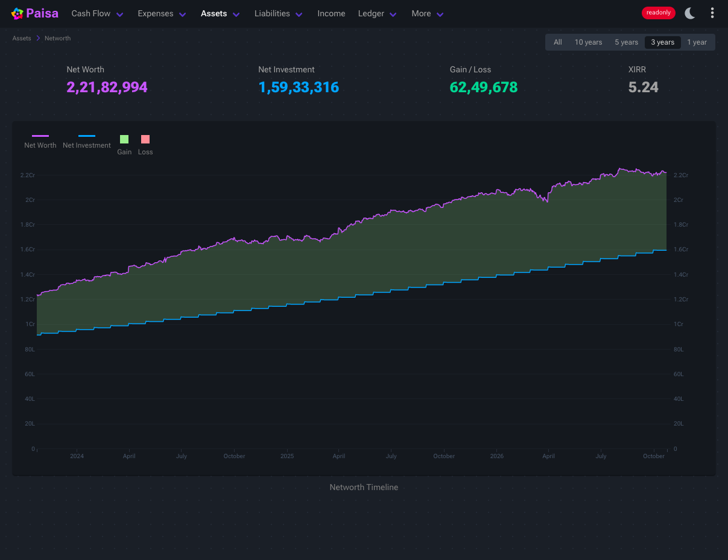This screenshot has height=560, width=728.
Task: Click the readonly badge
Action: click(x=659, y=13)
